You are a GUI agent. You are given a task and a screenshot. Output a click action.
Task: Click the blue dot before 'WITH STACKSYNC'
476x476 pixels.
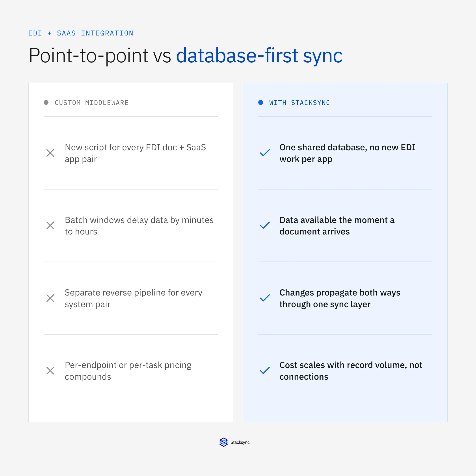point(261,102)
